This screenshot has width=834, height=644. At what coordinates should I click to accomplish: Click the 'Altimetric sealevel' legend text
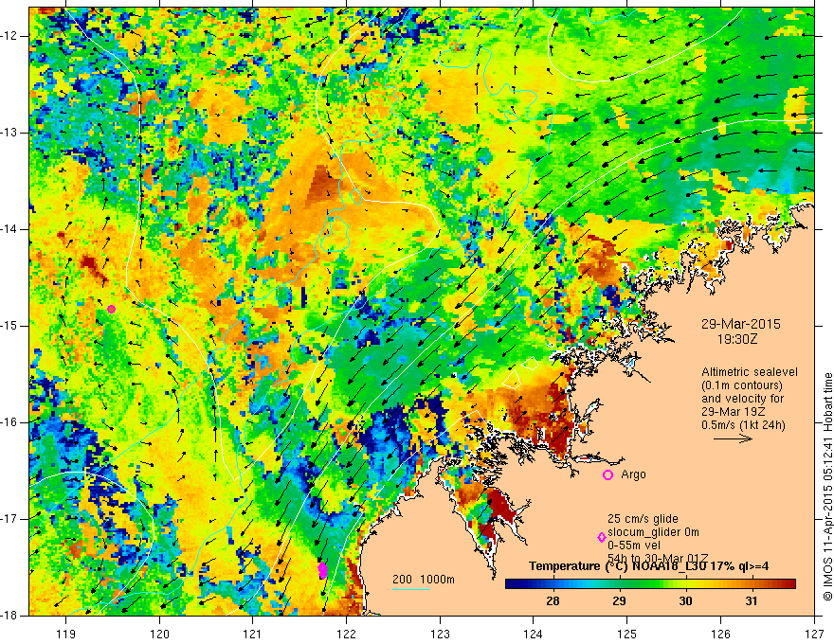[750, 372]
